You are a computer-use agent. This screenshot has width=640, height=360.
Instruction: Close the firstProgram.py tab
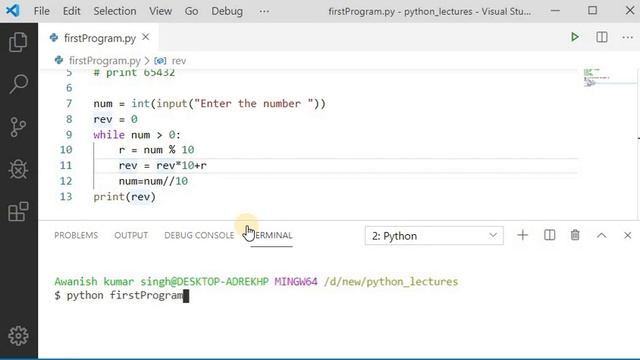click(x=146, y=37)
